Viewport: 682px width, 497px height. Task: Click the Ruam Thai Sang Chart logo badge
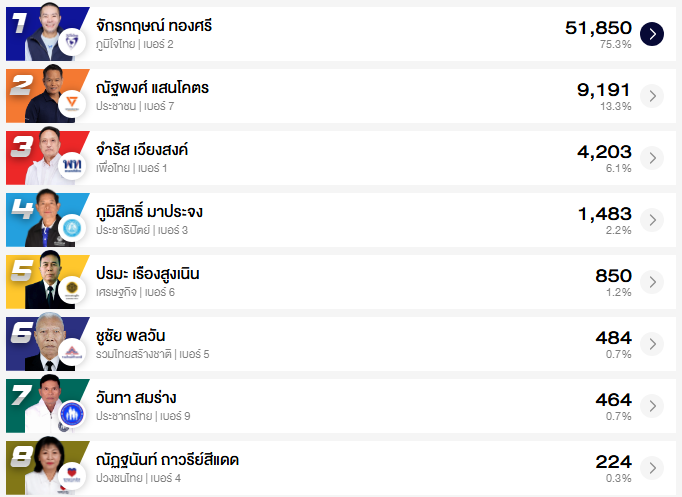[71, 353]
